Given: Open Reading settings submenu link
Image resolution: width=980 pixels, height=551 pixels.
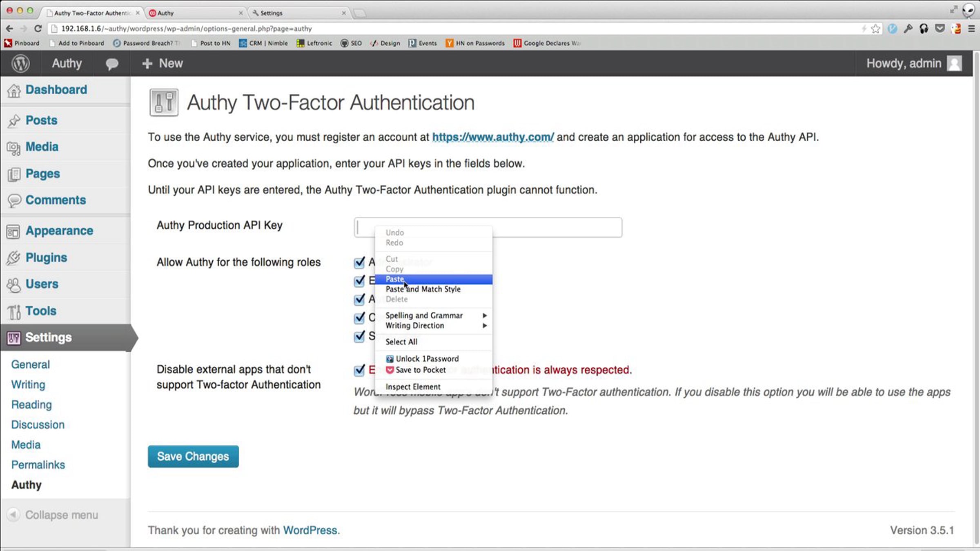Looking at the screenshot, I should point(31,404).
